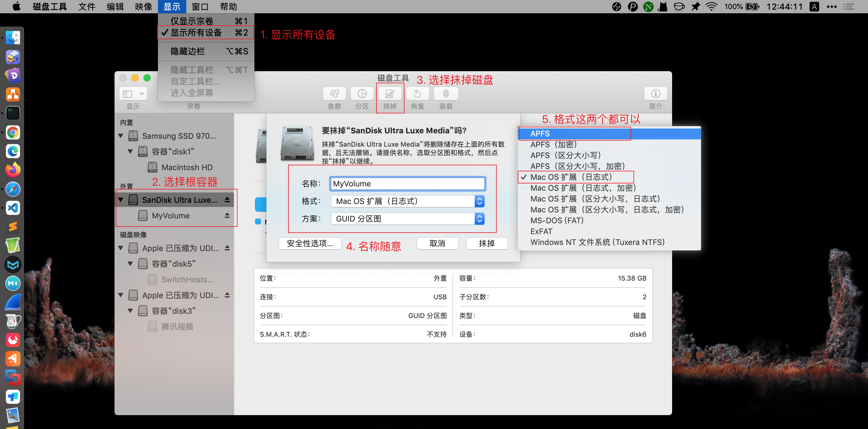Open Google Chrome from the Dock
This screenshot has height=429, width=868.
13,132
